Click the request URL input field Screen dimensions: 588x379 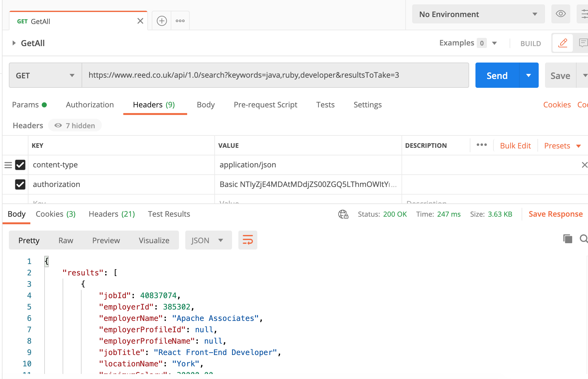[275, 75]
